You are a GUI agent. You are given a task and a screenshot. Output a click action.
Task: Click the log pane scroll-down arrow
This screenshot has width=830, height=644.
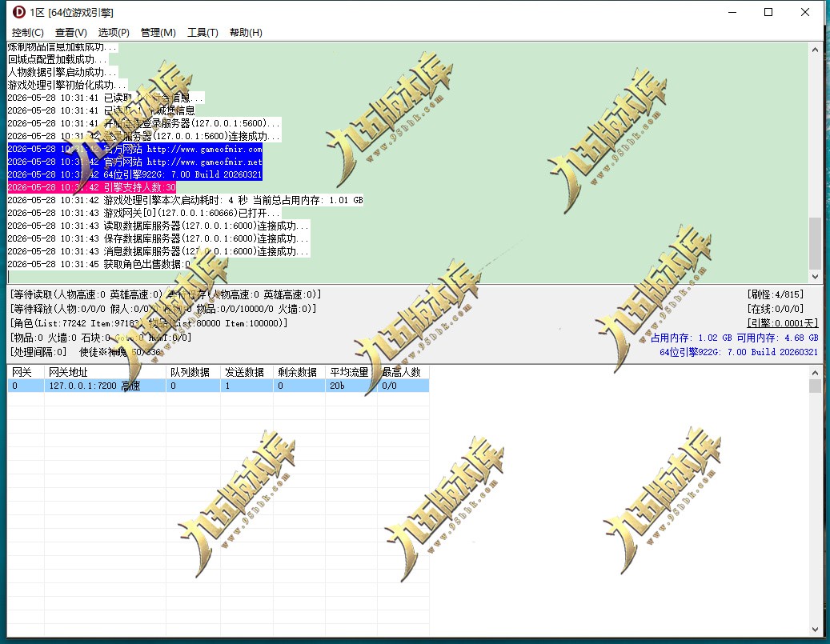(x=815, y=276)
